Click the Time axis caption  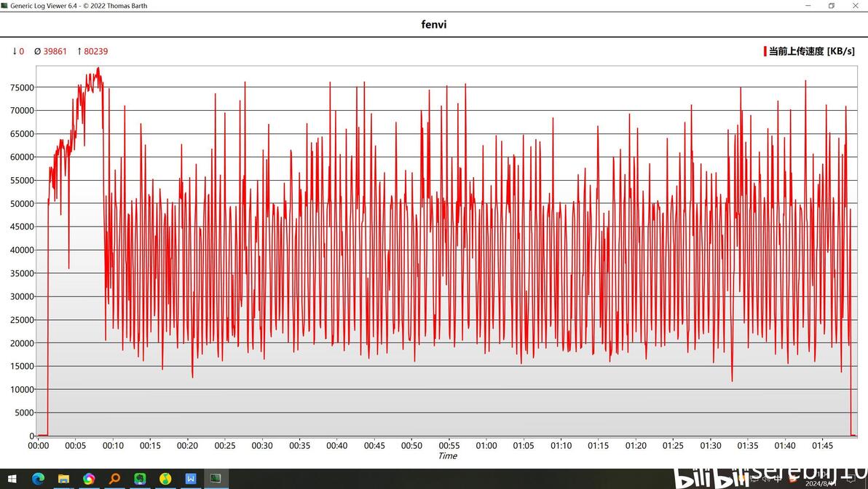[447, 455]
